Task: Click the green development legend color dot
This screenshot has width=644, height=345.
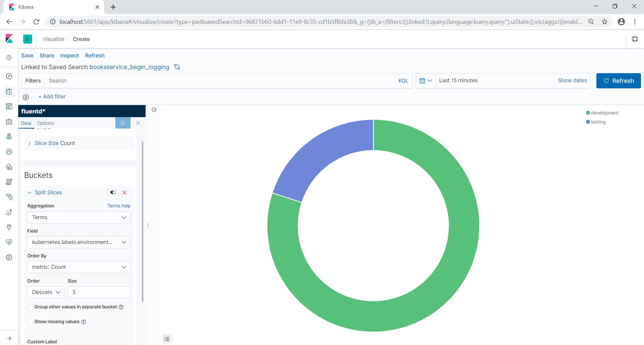Action: (x=588, y=113)
